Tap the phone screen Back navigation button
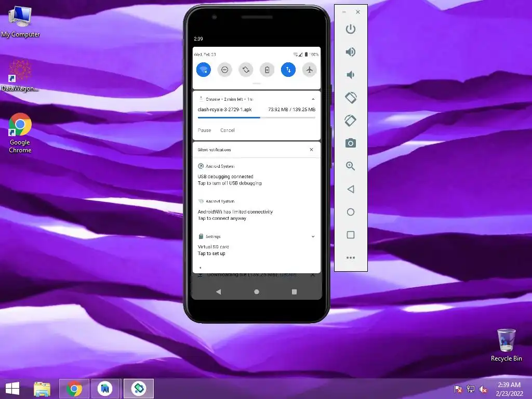 [219, 292]
